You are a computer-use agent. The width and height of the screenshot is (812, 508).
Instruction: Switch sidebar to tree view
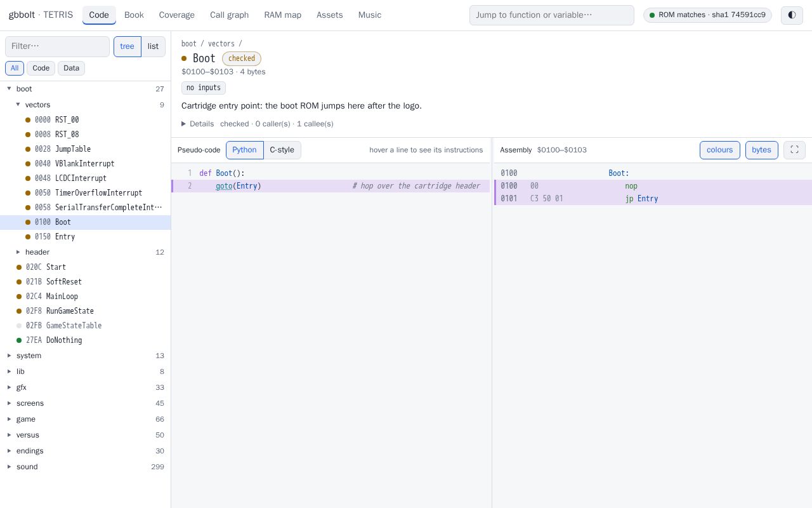coord(128,46)
